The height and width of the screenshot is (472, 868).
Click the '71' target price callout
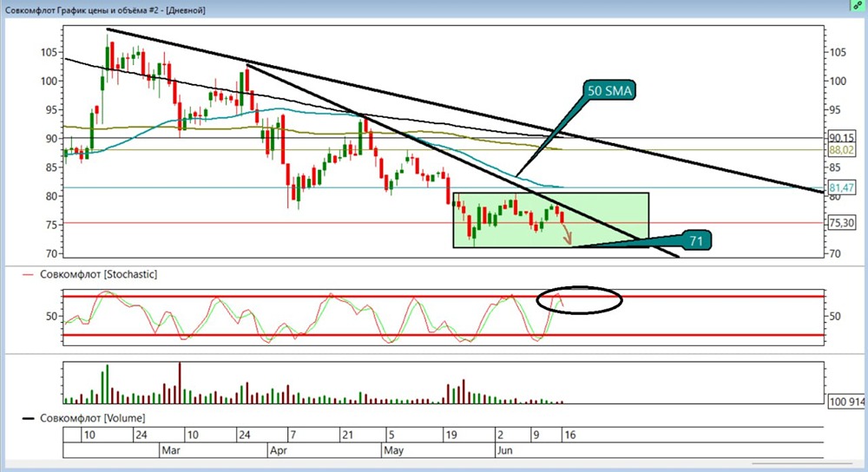695,240
